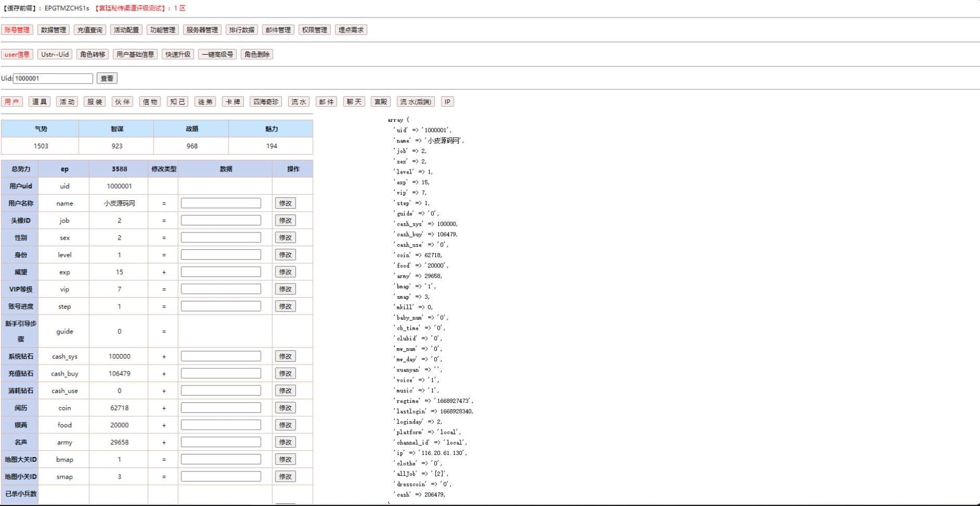This screenshot has height=506, width=980.
Task: Open 邮件管理 in the top navigation
Action: (x=278, y=30)
